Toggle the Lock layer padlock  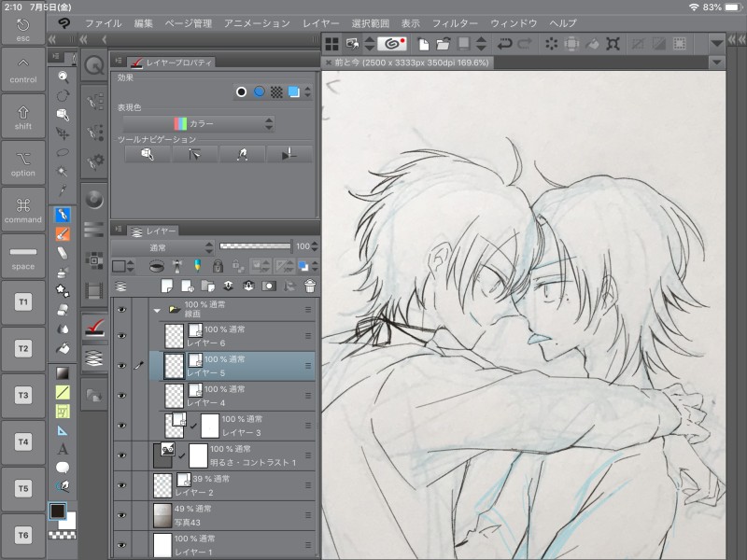coord(218,266)
